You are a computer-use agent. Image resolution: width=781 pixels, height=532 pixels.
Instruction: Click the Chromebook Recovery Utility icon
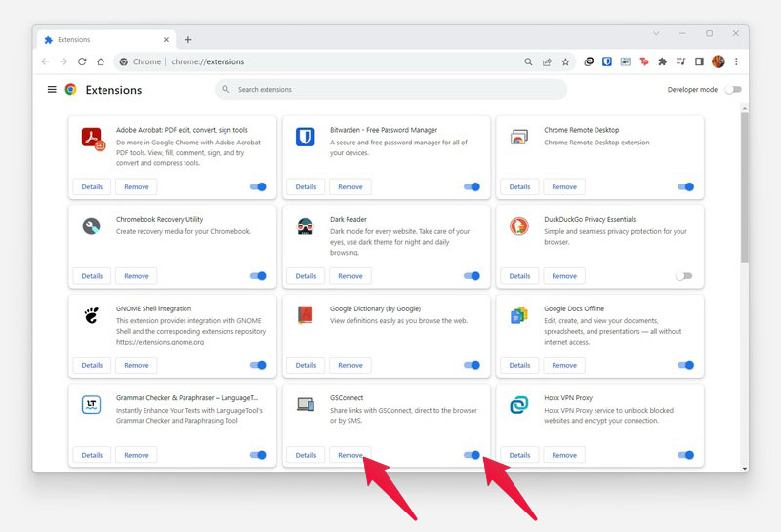(91, 226)
